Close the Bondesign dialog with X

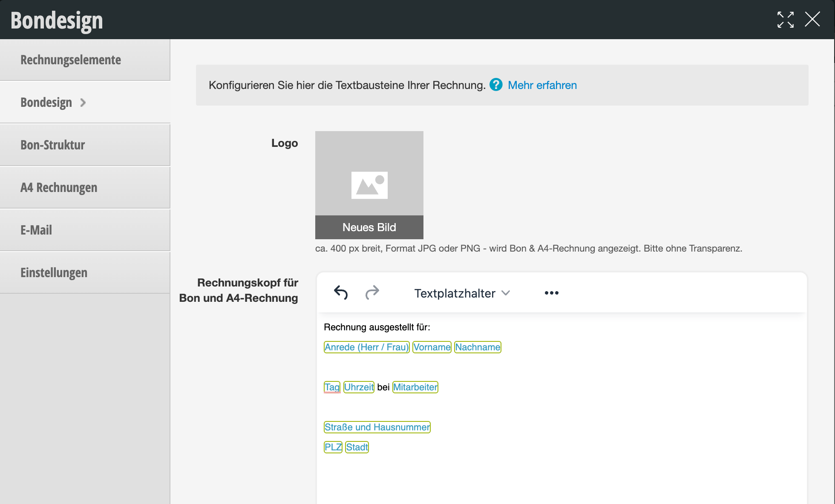pos(812,20)
